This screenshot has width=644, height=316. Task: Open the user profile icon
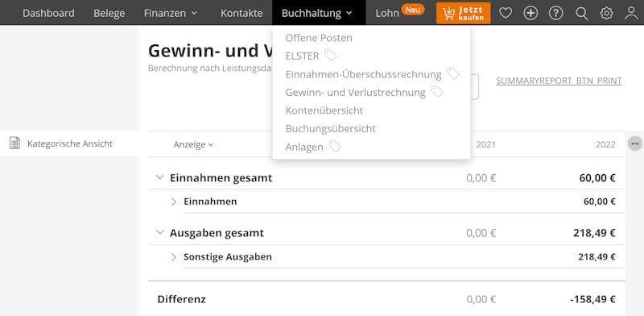pyautogui.click(x=631, y=13)
